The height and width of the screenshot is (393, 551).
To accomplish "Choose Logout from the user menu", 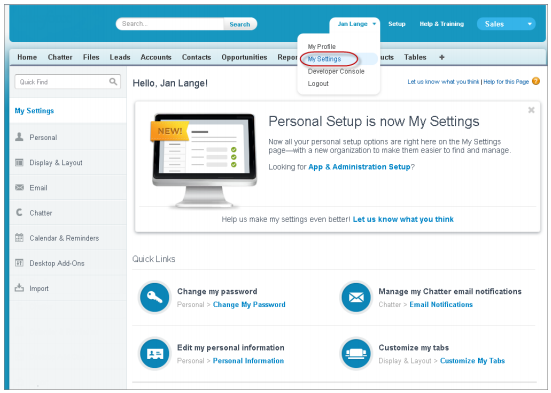I will pyautogui.click(x=318, y=84).
